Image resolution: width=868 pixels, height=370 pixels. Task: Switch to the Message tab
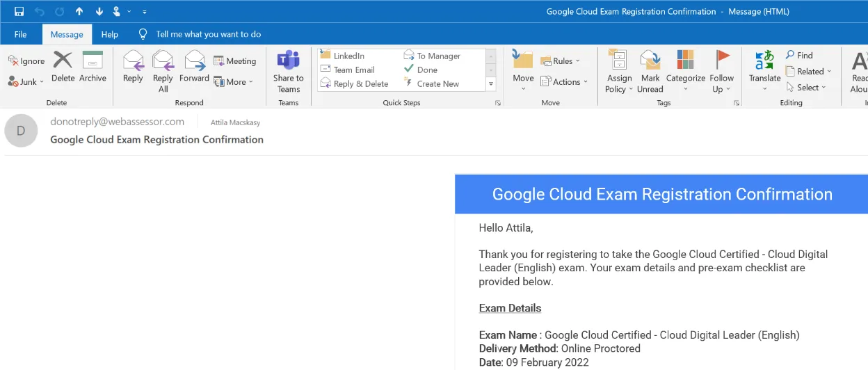point(67,34)
